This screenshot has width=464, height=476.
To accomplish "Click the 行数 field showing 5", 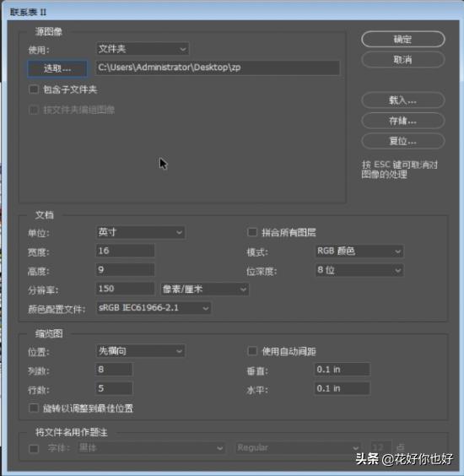I will point(114,388).
